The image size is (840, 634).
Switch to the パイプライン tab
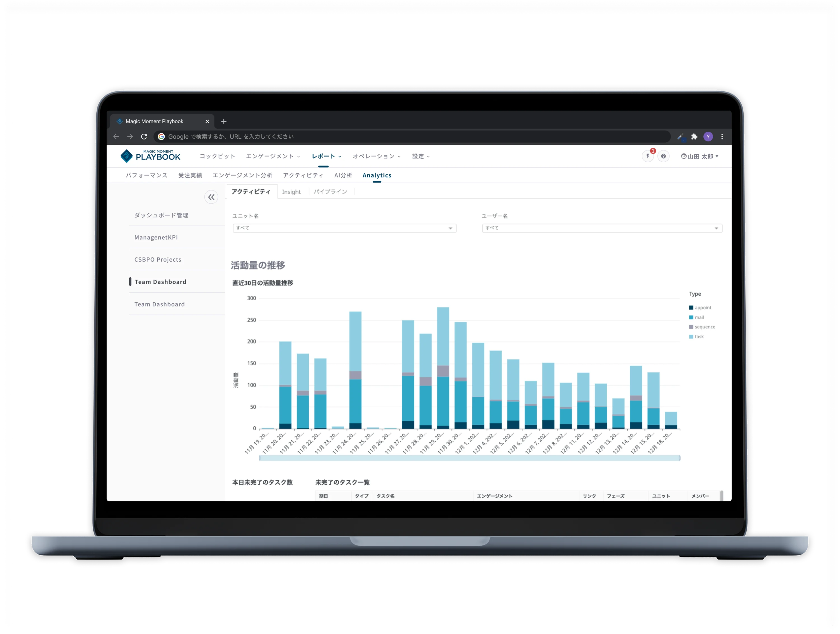(x=330, y=192)
